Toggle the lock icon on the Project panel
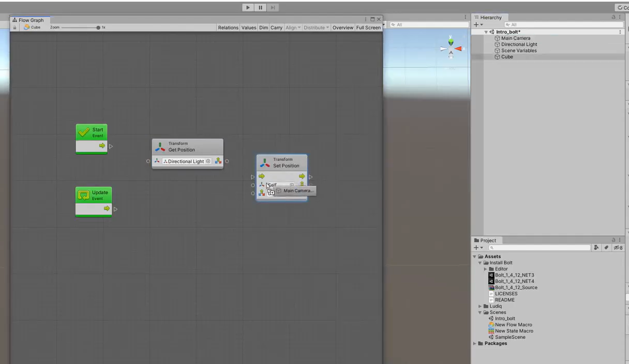The image size is (629, 364). tap(613, 240)
